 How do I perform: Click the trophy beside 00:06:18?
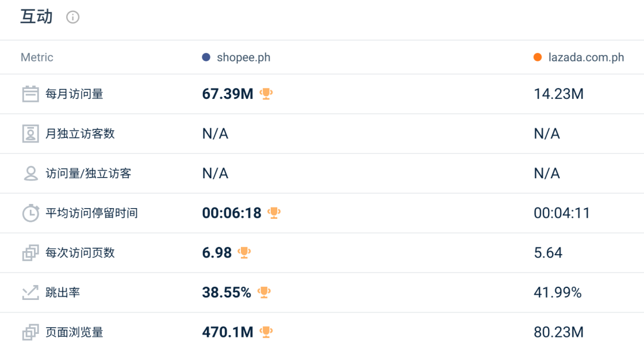coord(274,213)
